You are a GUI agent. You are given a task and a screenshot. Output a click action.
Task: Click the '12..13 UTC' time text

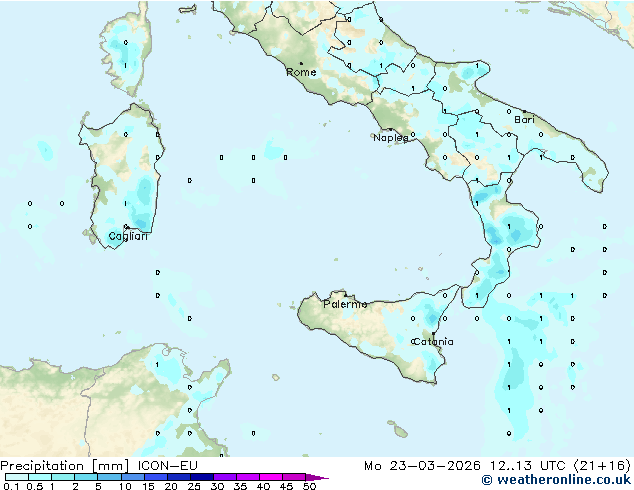[x=527, y=466]
